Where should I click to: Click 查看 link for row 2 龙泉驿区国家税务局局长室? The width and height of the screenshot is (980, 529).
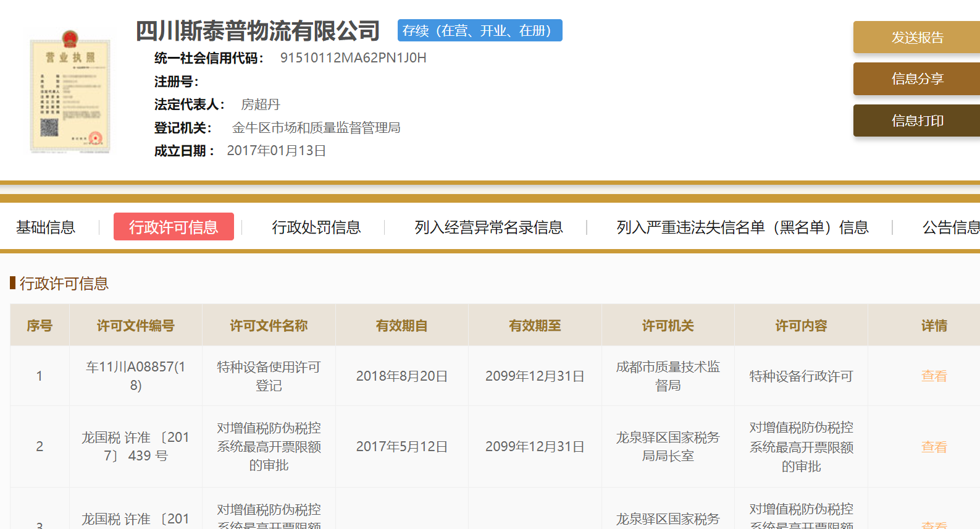[934, 447]
